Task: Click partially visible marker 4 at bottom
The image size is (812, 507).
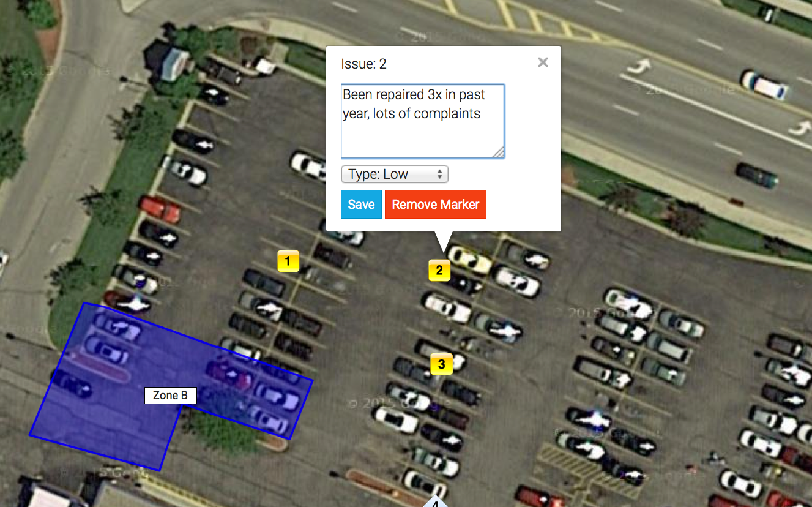Action: click(x=435, y=502)
